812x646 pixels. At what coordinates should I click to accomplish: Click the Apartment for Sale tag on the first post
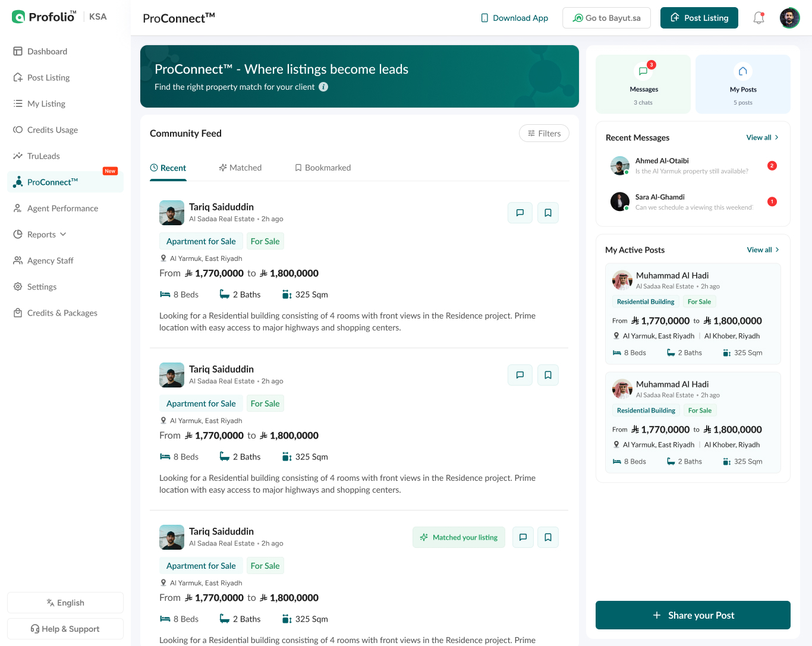(201, 241)
